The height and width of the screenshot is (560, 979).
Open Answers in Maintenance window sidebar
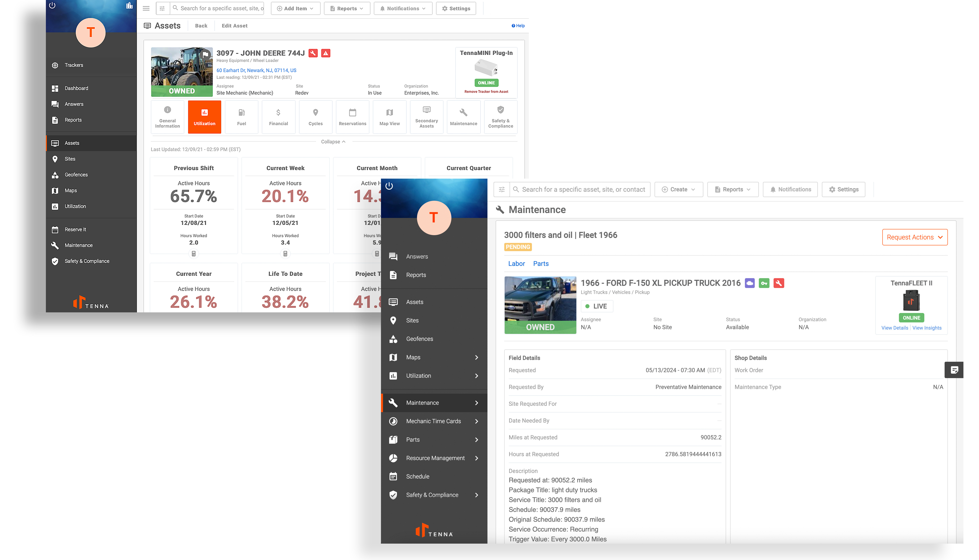click(x=434, y=256)
